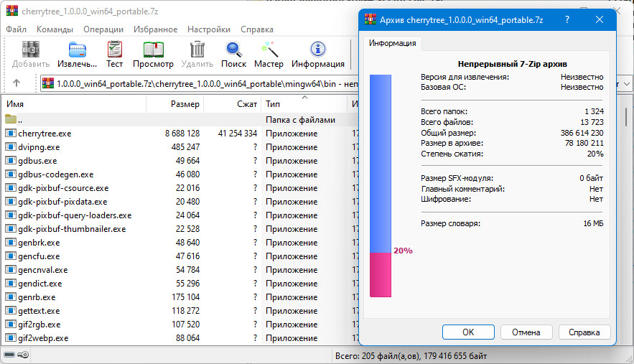Select the dvipng.exe file icon
Screen dimensions: 634x364
(11, 146)
